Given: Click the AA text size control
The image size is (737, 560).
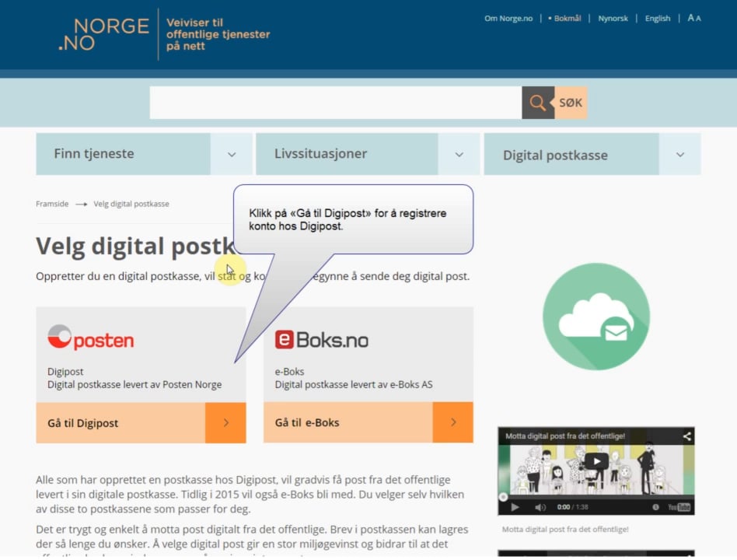Looking at the screenshot, I should coord(694,18).
